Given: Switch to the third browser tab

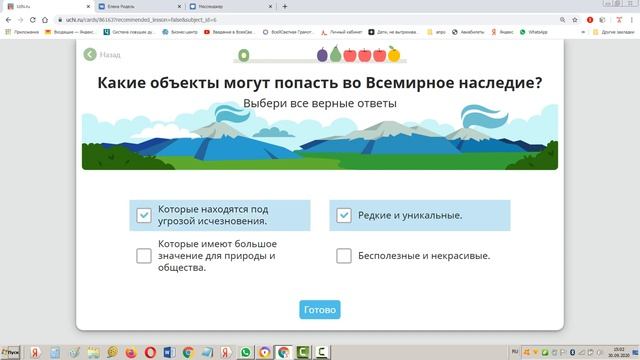Looking at the screenshot, I should (x=231, y=7).
